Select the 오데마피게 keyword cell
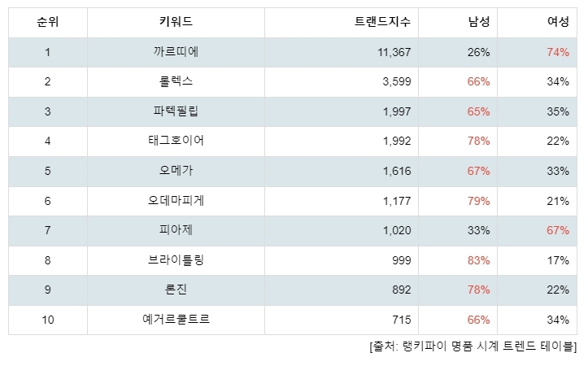The height and width of the screenshot is (366, 588). tap(176, 201)
